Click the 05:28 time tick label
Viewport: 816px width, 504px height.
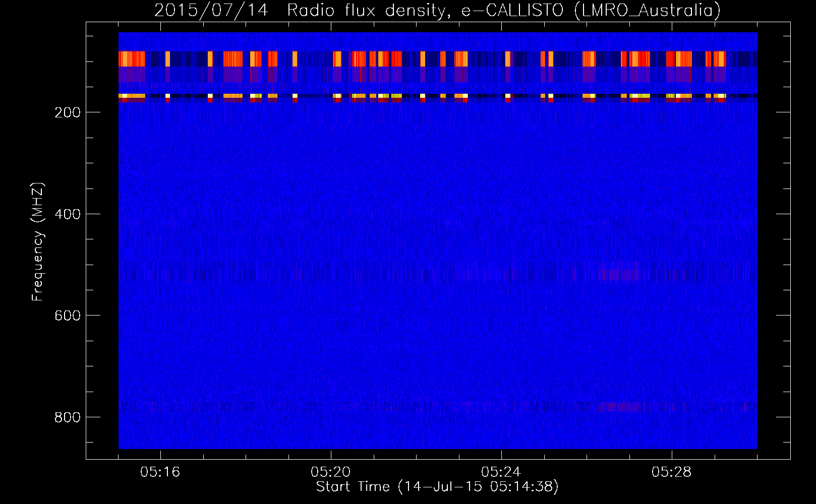click(x=672, y=472)
